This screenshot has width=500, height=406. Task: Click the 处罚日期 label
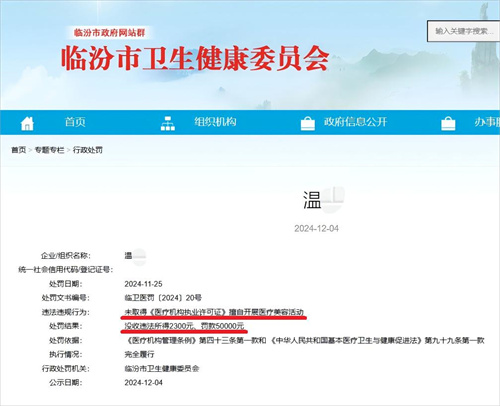tap(66, 284)
